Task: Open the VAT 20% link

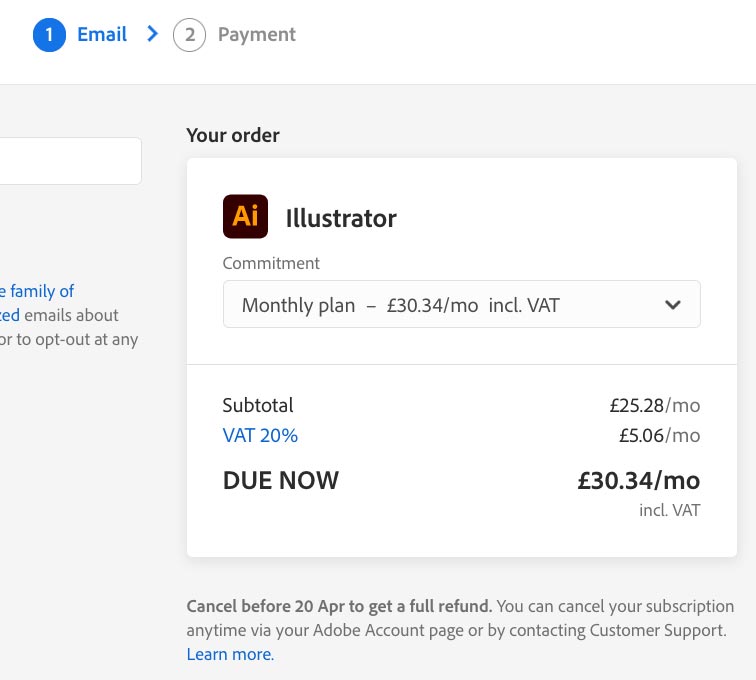Action: [x=260, y=436]
